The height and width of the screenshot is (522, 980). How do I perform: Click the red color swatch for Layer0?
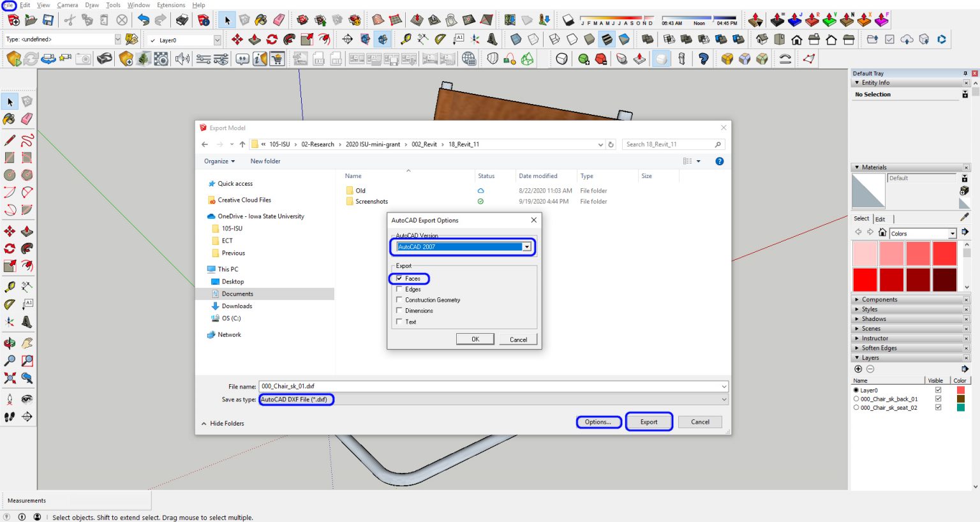(x=960, y=390)
